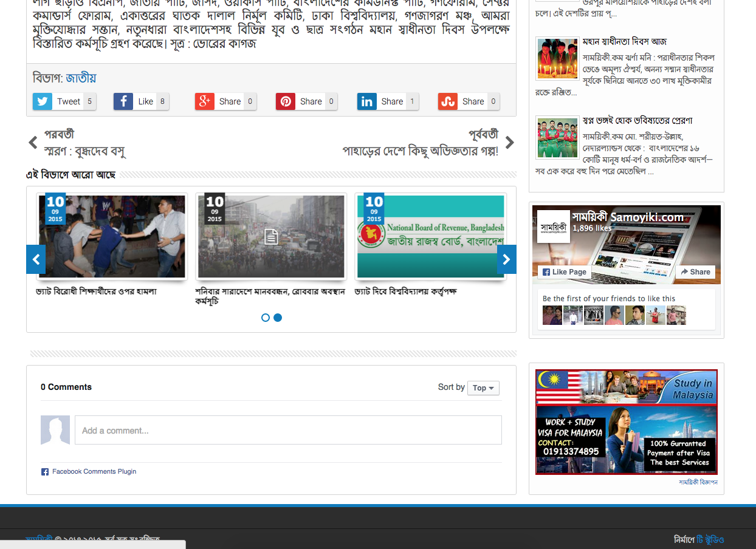Viewport: 756px width, 549px height.
Task: Open thumbnail of students being attacked
Action: pyautogui.click(x=112, y=237)
